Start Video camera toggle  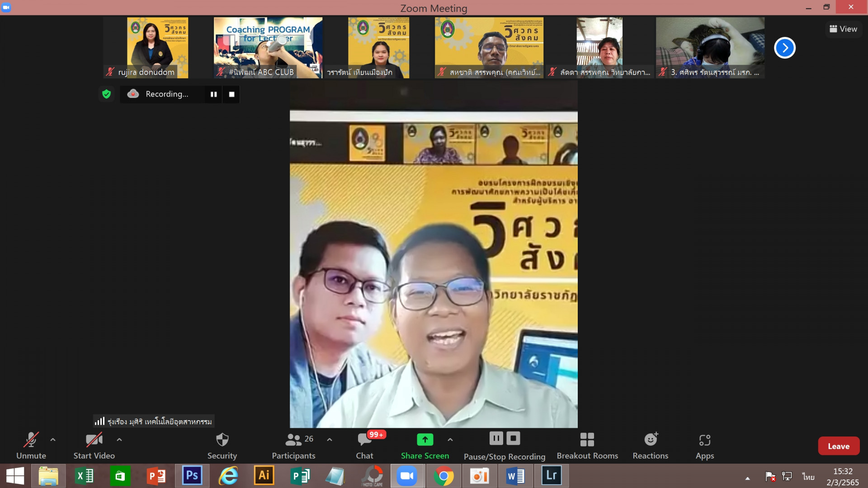(x=94, y=446)
